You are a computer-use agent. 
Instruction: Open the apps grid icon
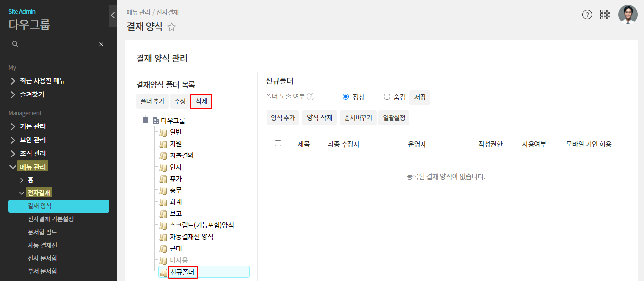pyautogui.click(x=605, y=15)
